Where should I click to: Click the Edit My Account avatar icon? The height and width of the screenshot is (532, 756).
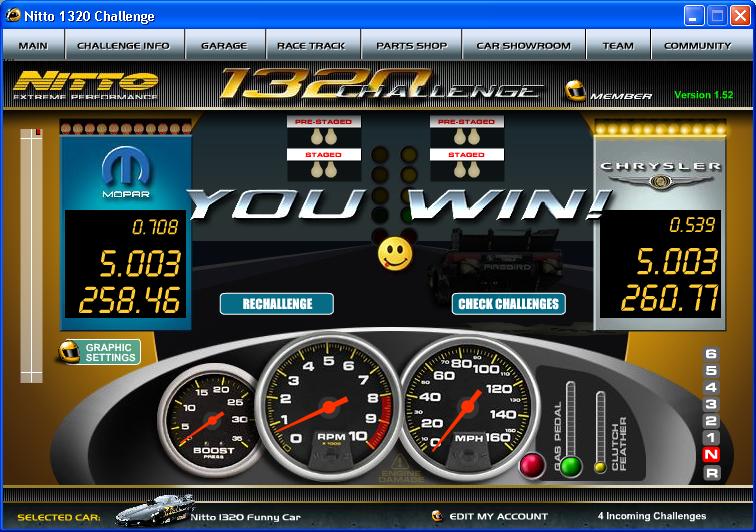click(437, 516)
